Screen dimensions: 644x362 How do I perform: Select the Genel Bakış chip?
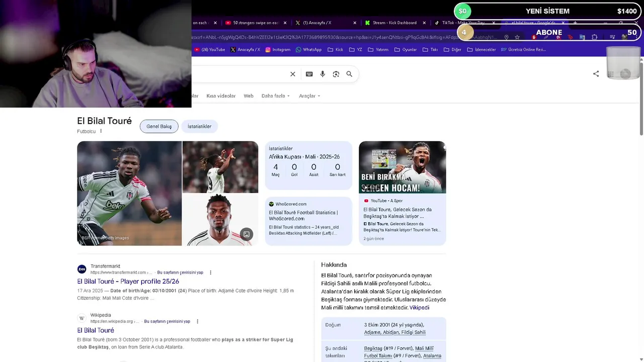pos(159,126)
